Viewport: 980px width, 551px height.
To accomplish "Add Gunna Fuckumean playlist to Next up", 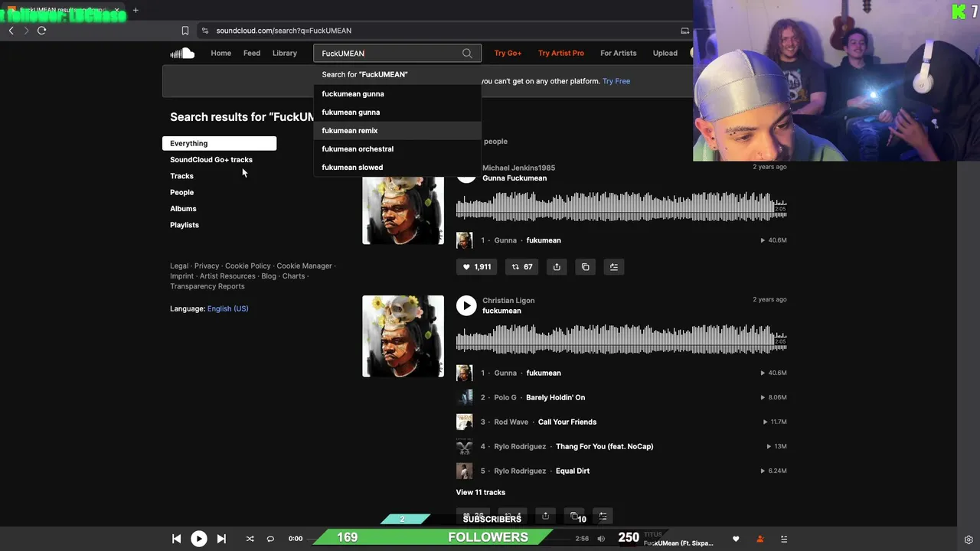I will (613, 267).
